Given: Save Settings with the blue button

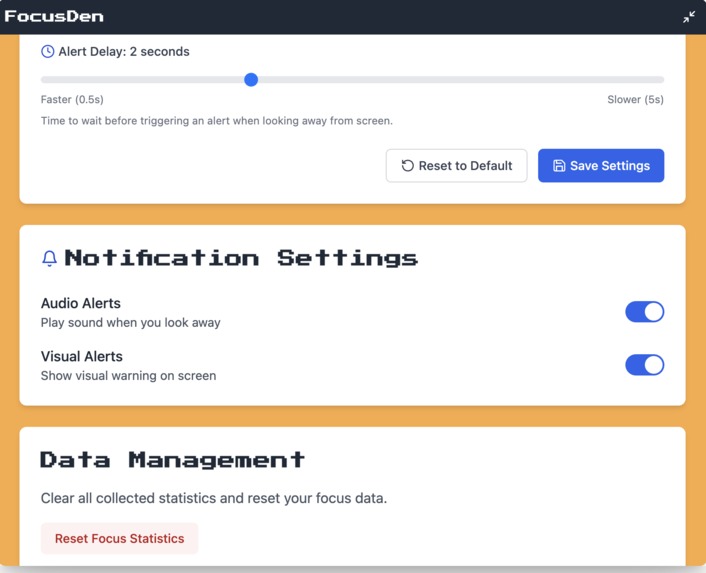Looking at the screenshot, I should pos(601,166).
